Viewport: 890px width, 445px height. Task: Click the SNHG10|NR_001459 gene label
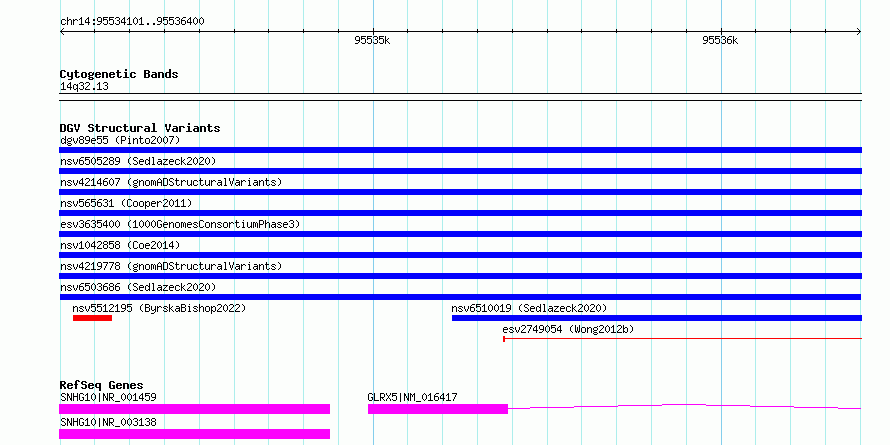tap(108, 397)
